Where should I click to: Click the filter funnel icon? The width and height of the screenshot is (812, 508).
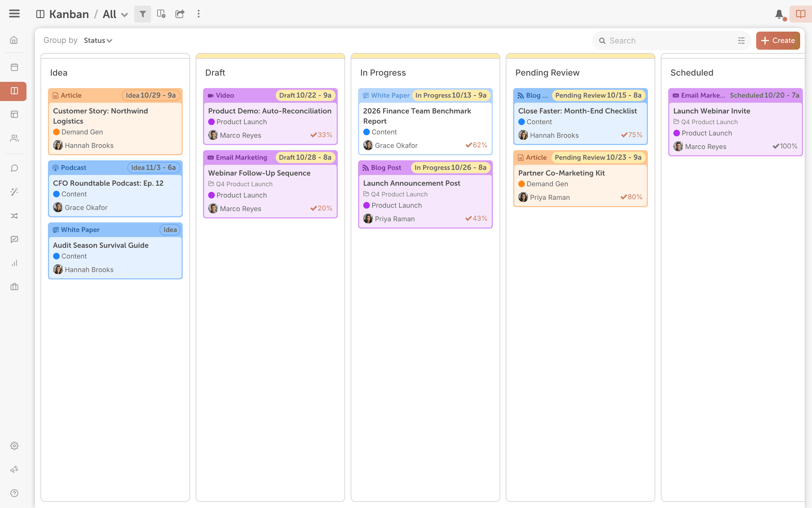(143, 14)
